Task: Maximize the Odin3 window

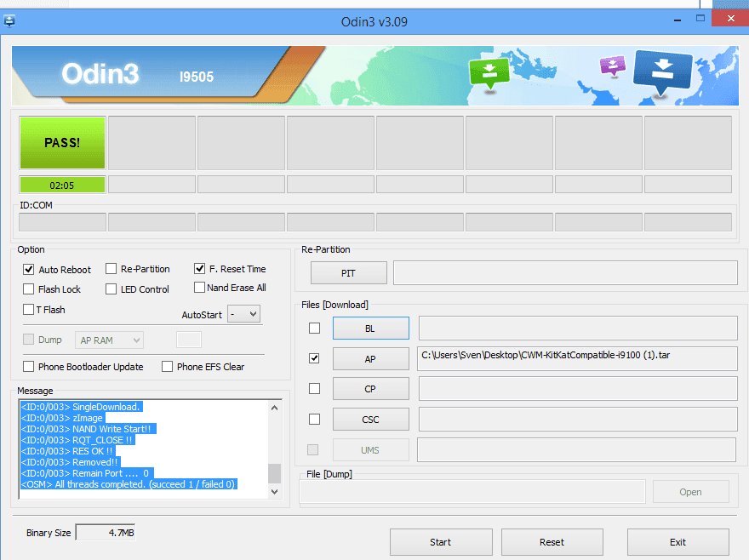Action: coord(700,18)
